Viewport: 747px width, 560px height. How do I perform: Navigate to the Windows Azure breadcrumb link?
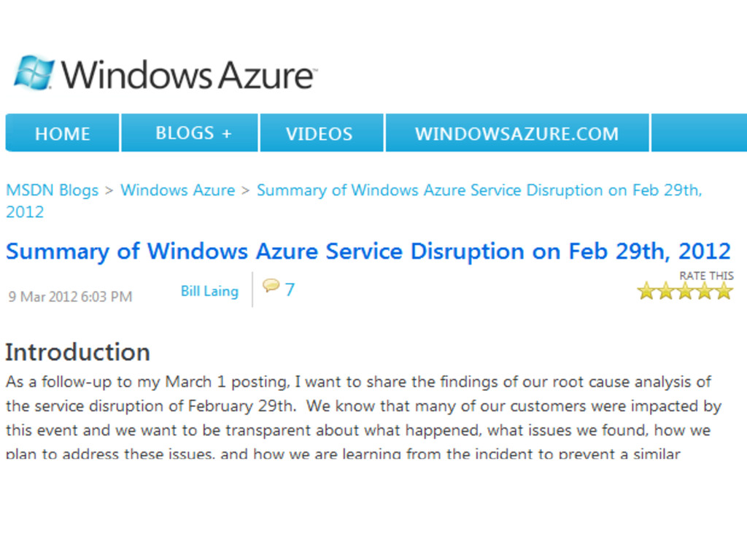177,190
